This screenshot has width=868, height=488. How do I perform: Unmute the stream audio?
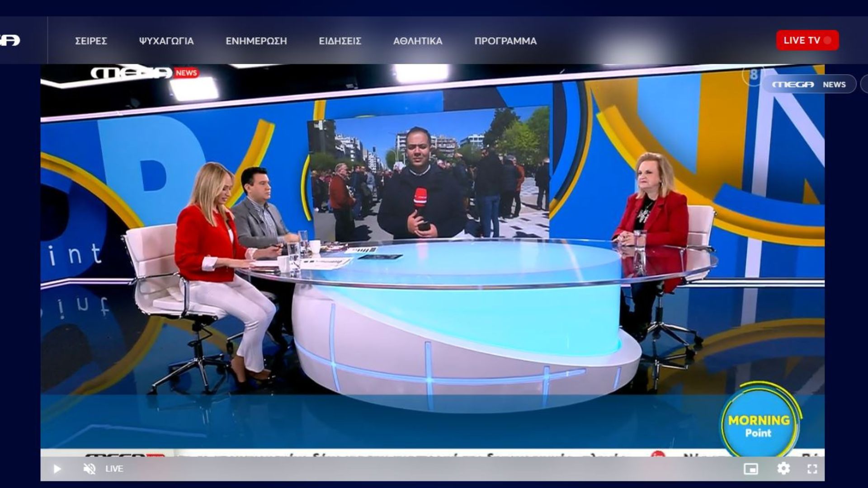tap(90, 469)
